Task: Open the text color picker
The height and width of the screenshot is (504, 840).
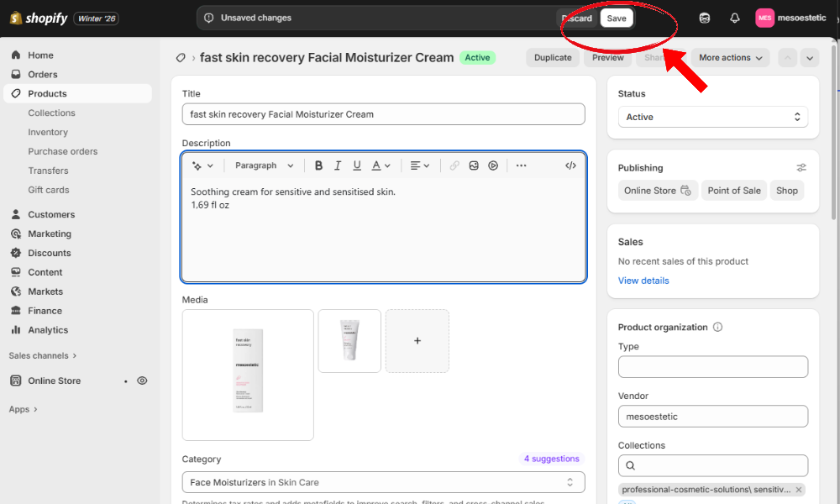Action: 375,165
